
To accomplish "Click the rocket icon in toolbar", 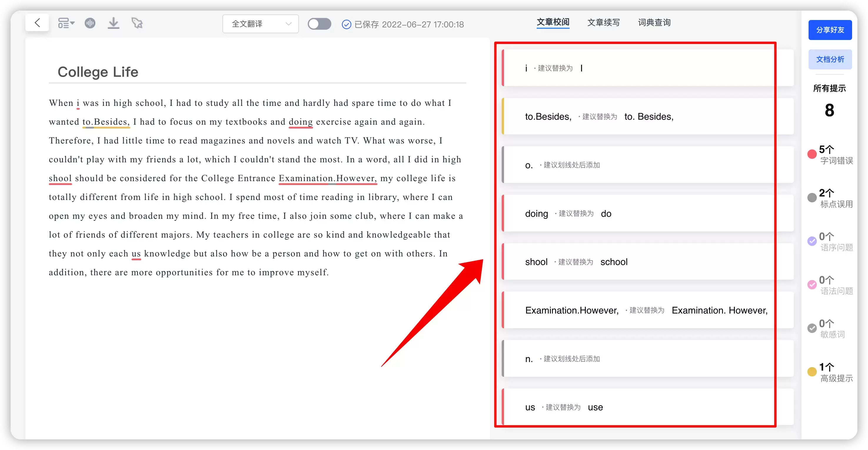I will (137, 23).
